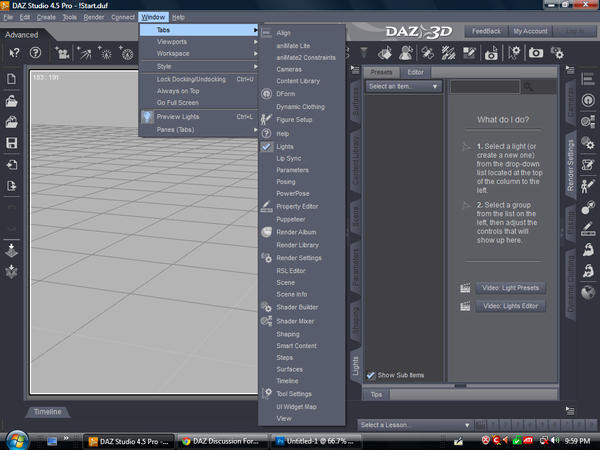Click the film icon beside Video: Lights Editor
Screen dimensions: 600x450
coord(465,306)
